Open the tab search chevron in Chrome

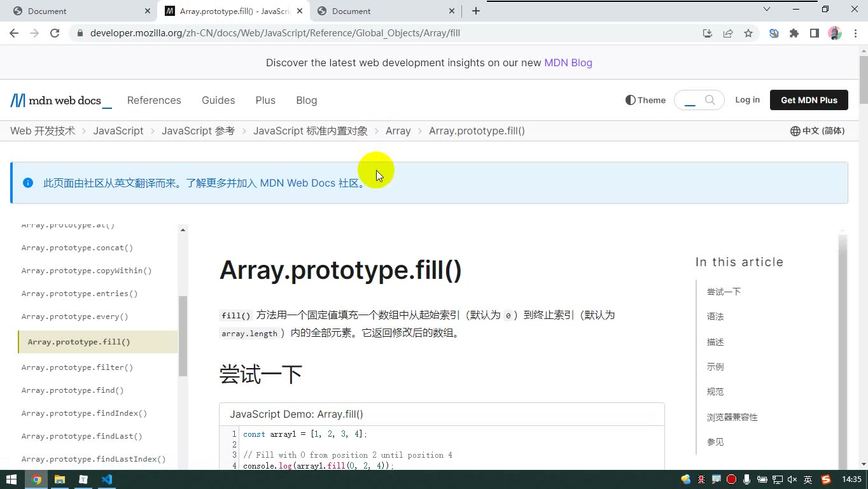767,10
